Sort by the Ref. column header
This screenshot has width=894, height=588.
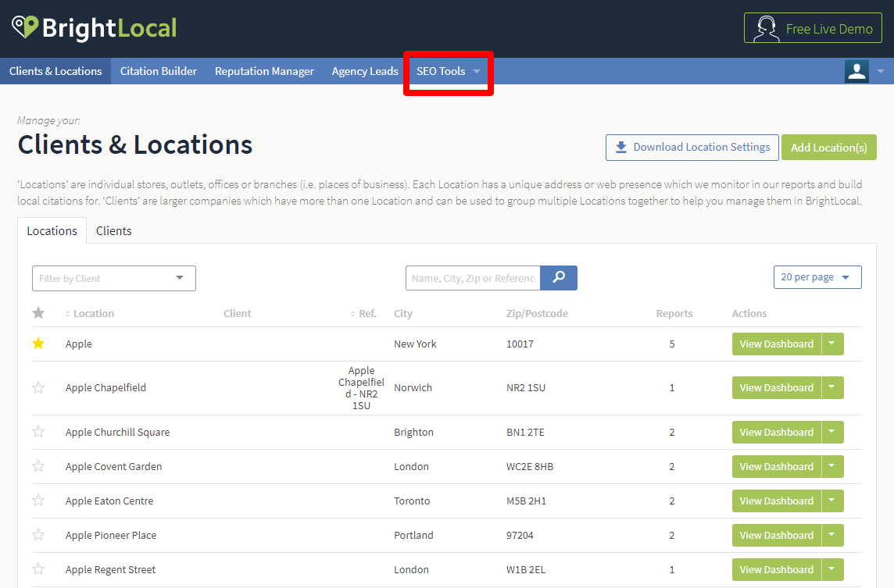pos(363,313)
